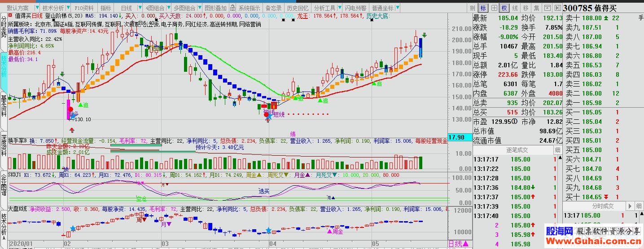Open the 日线 period dropdown arrow
Image resolution: width=644 pixels, height=249 pixels.
pos(140,8)
